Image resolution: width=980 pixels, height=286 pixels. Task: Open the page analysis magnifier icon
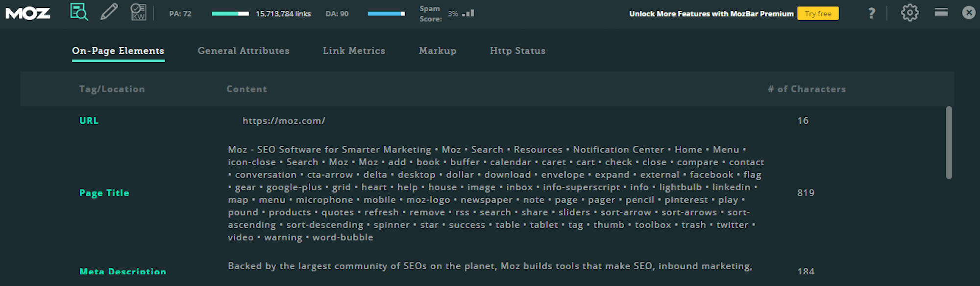pyautogui.click(x=79, y=12)
